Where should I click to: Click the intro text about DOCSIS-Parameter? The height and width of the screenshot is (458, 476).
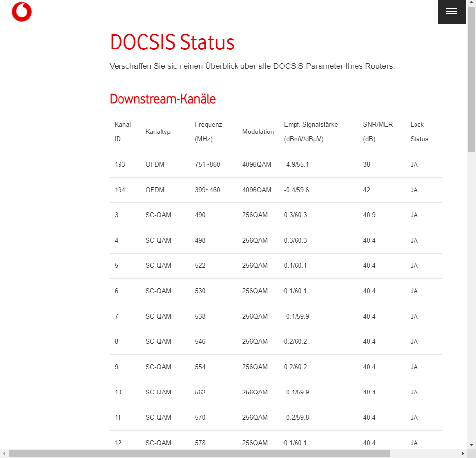tap(252, 66)
